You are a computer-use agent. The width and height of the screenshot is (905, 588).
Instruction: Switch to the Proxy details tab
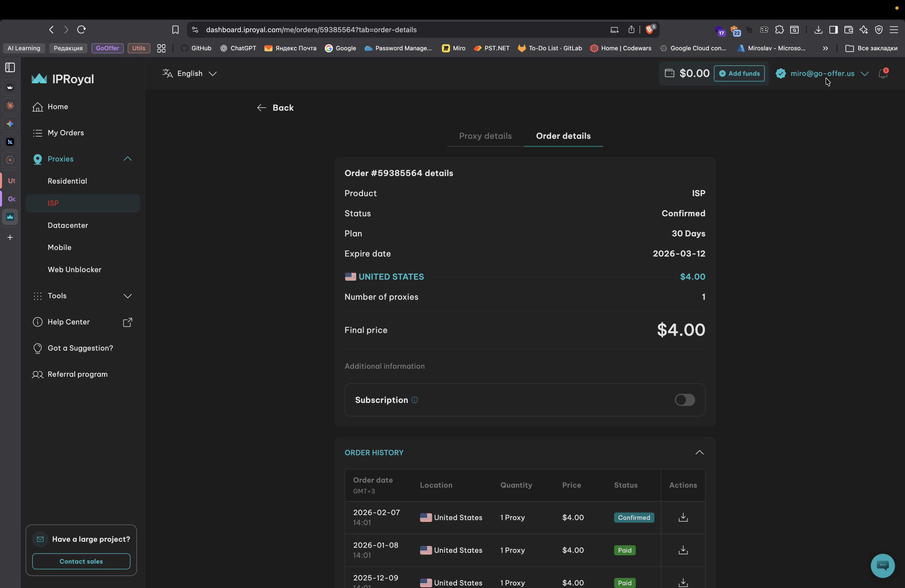[x=485, y=136]
